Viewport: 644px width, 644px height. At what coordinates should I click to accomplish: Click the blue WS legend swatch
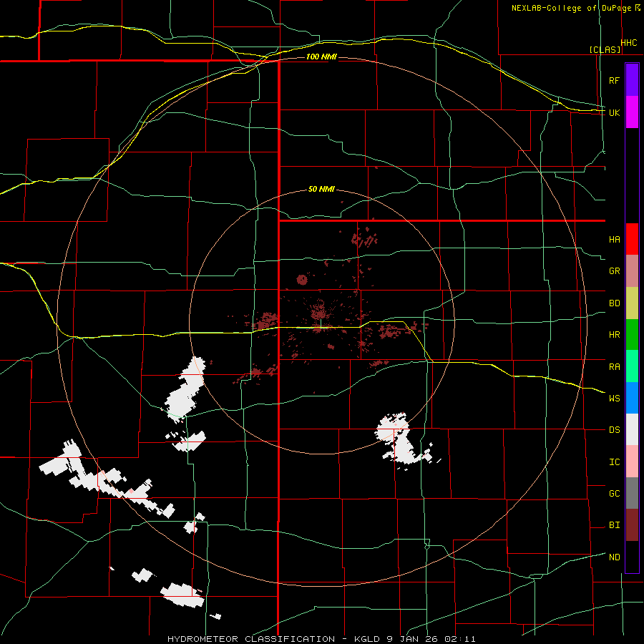[632, 398]
